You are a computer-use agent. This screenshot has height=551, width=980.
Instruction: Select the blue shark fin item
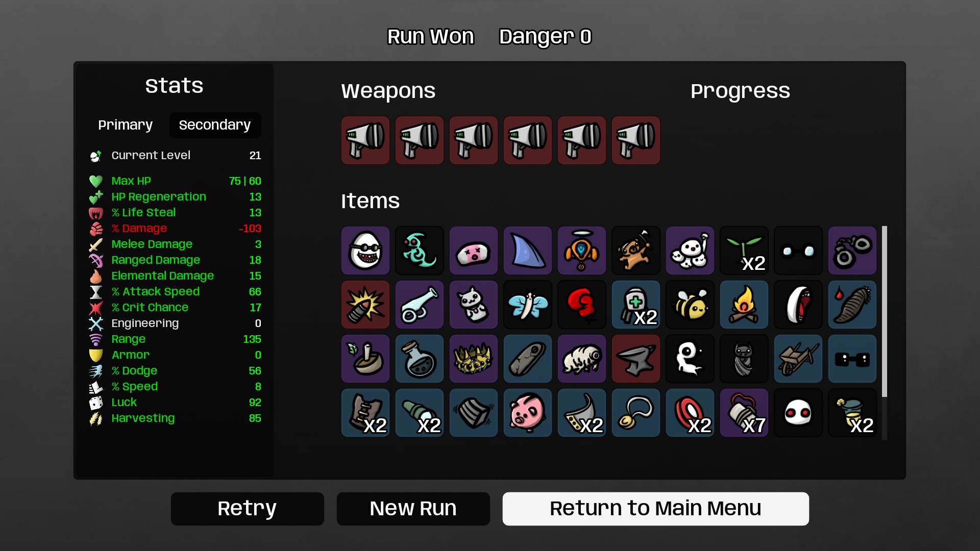tap(528, 251)
